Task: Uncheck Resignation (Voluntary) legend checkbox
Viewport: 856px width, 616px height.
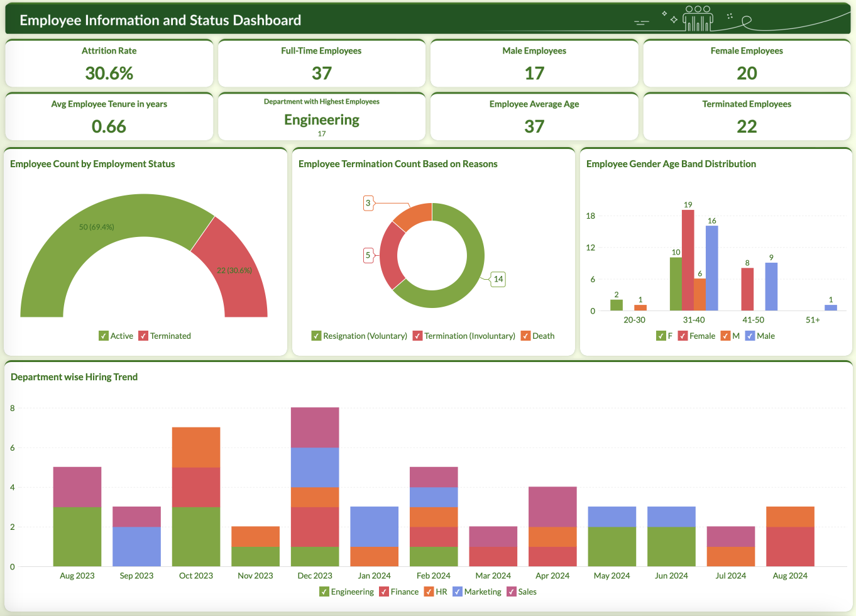Action: pos(317,336)
